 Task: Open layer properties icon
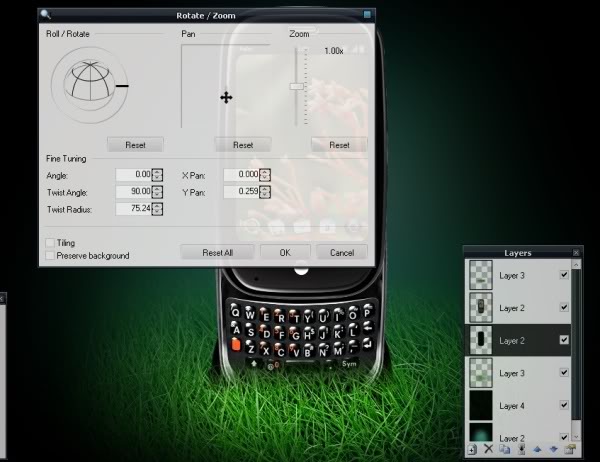coord(570,449)
